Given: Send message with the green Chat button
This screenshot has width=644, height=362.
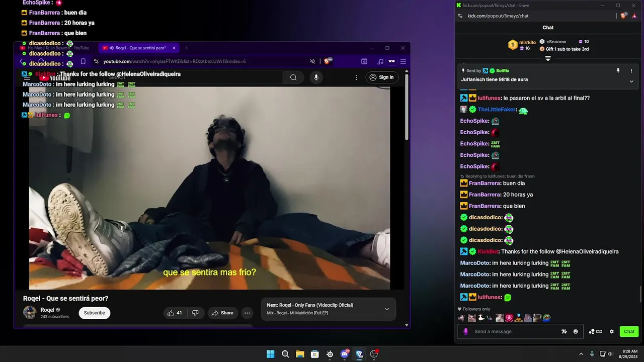Looking at the screenshot, I should pos(629,331).
